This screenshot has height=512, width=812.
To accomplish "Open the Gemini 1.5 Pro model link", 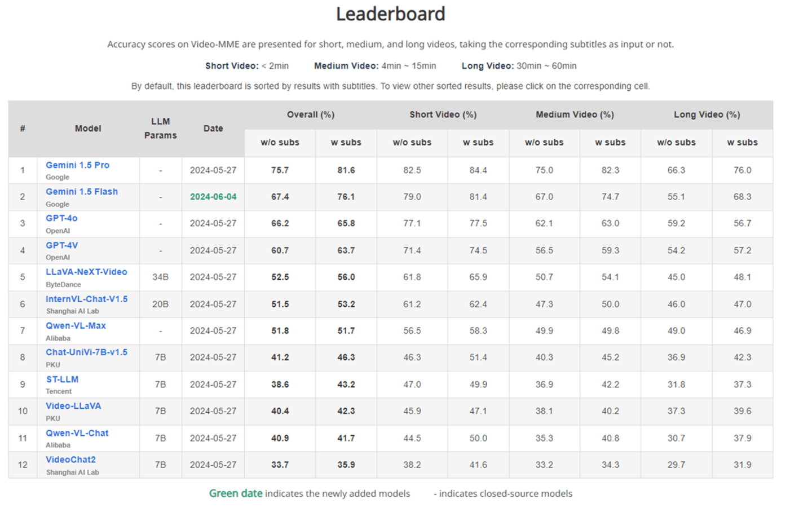I will 77,165.
